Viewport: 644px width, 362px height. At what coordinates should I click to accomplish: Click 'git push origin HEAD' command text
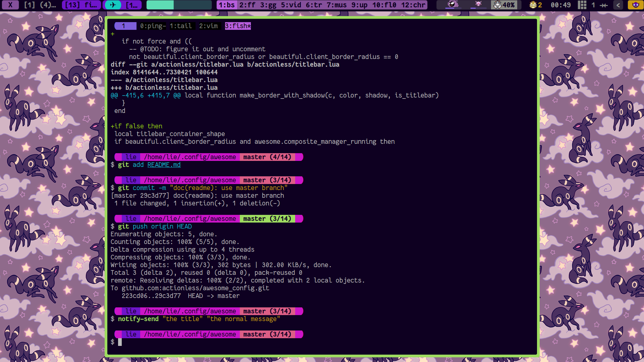[x=155, y=226]
